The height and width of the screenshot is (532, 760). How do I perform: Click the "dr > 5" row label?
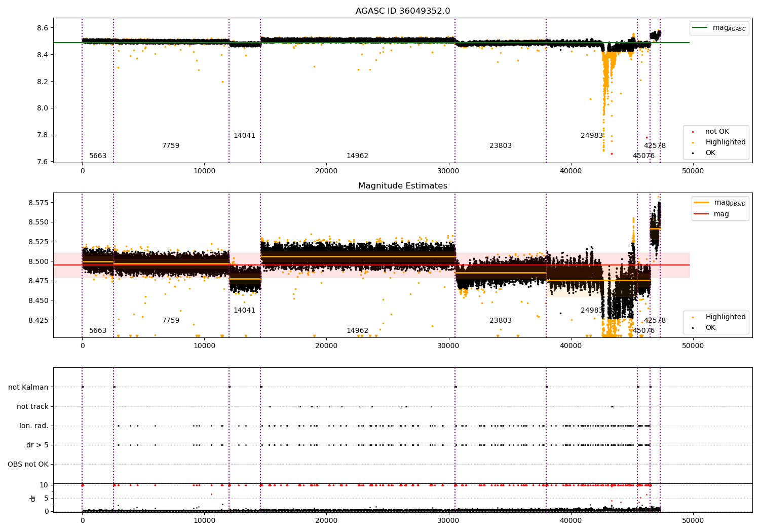tap(37, 445)
